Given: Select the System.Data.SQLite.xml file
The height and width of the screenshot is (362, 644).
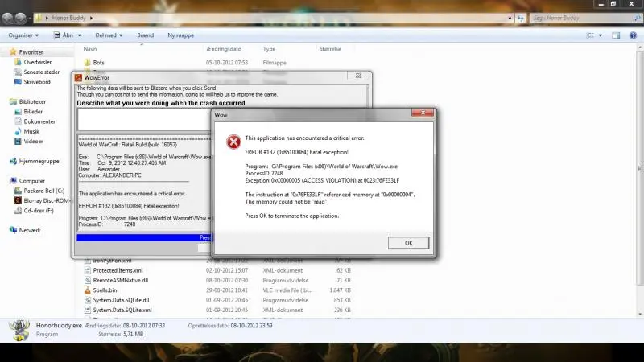Looking at the screenshot, I should click(122, 310).
